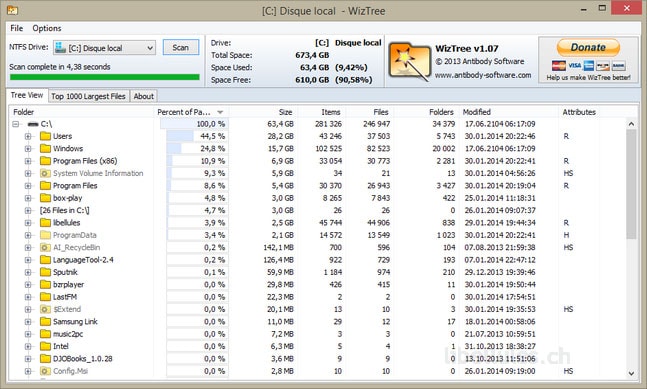Expand the Program Files (x86) node
Screen dimensions: 647x389
click(x=28, y=161)
